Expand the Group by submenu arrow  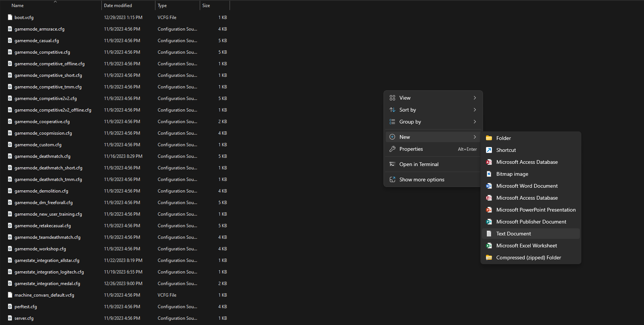[x=474, y=122]
